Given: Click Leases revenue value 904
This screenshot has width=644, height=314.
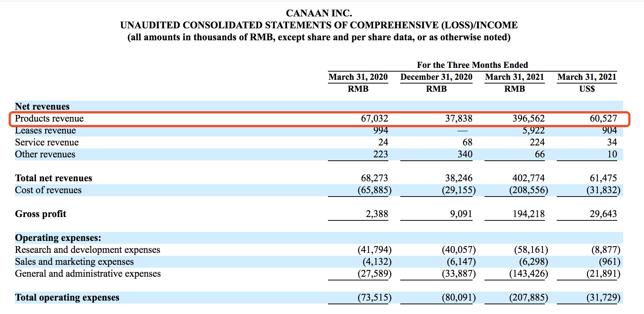Looking at the screenshot, I should tap(609, 131).
